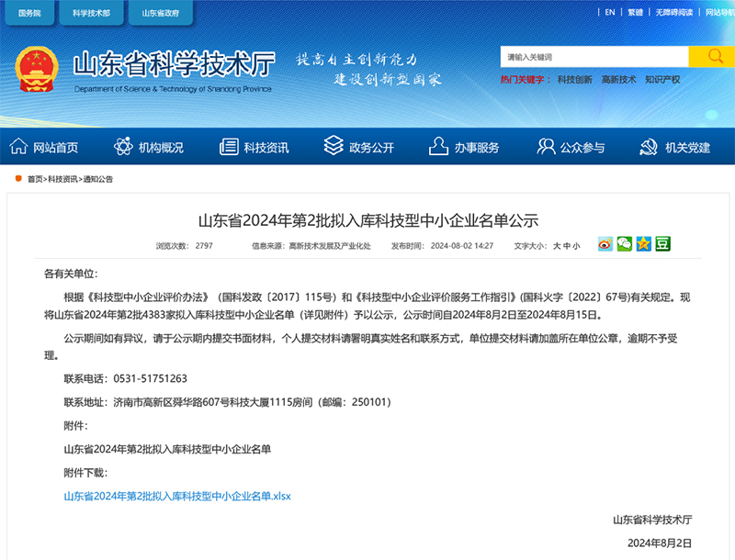Open the 机构概况 navigation item
Image resolution: width=735 pixels, height=560 pixels.
pos(149,148)
